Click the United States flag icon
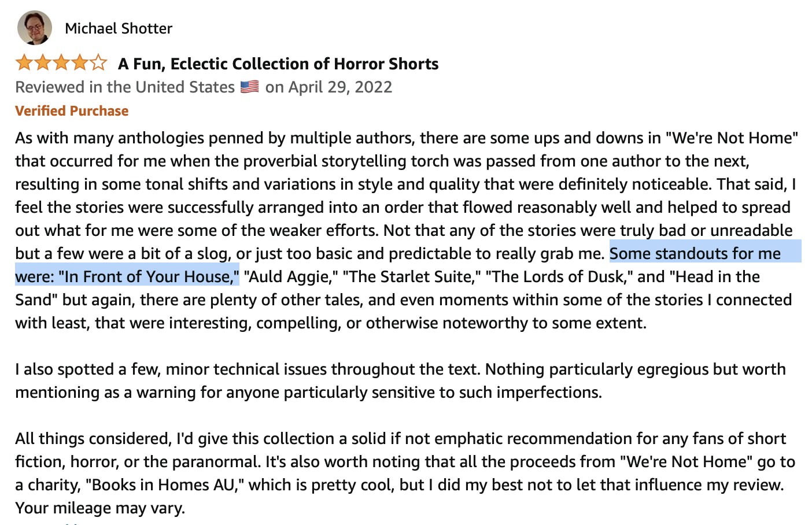The image size is (812, 525). coord(249,87)
